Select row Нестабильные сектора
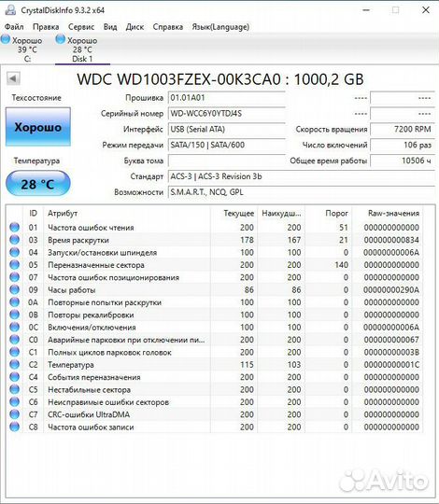Viewport: 439px width, 504px height. pos(214,389)
